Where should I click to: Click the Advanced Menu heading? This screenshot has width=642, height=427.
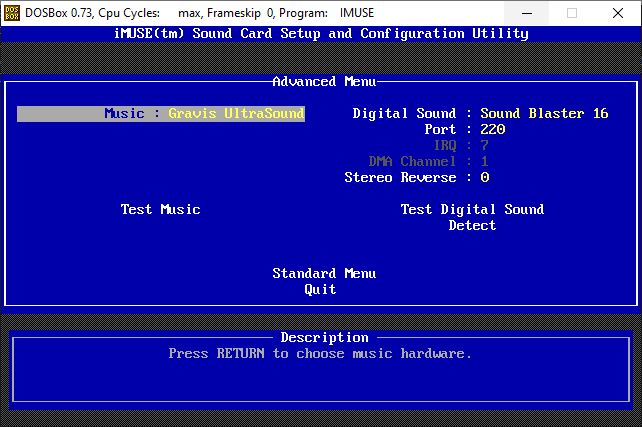[324, 81]
